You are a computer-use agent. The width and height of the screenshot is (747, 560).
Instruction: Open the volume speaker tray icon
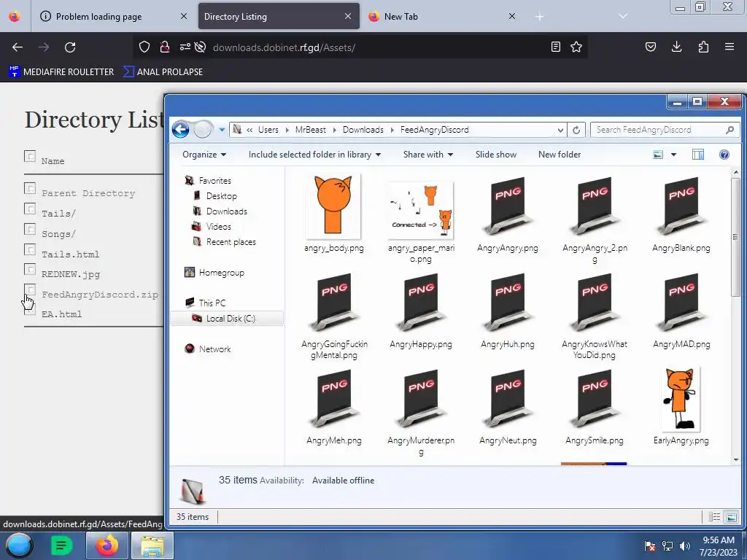[x=684, y=546]
